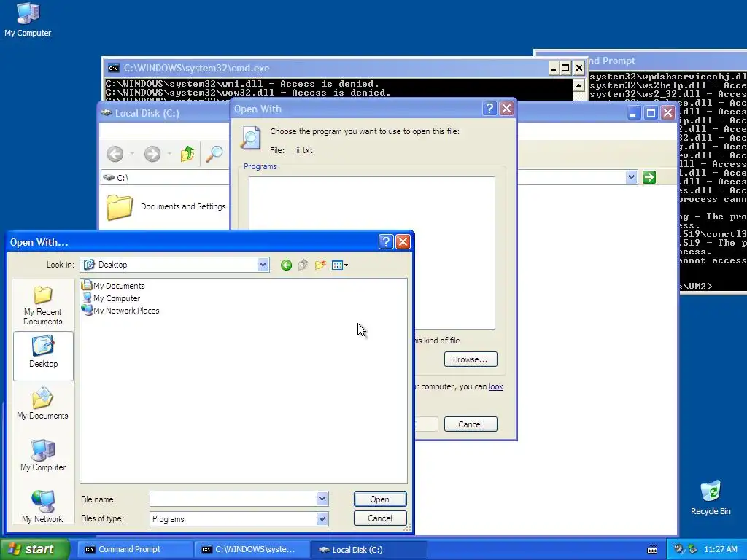Image resolution: width=747 pixels, height=560 pixels.
Task: Expand Forward history dropdown arrow in Local Disk
Action: coord(169,154)
